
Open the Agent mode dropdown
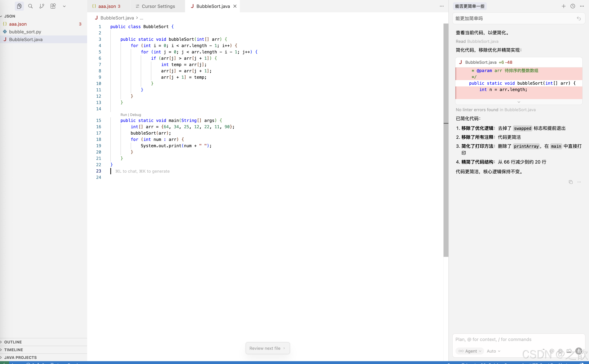(470, 351)
